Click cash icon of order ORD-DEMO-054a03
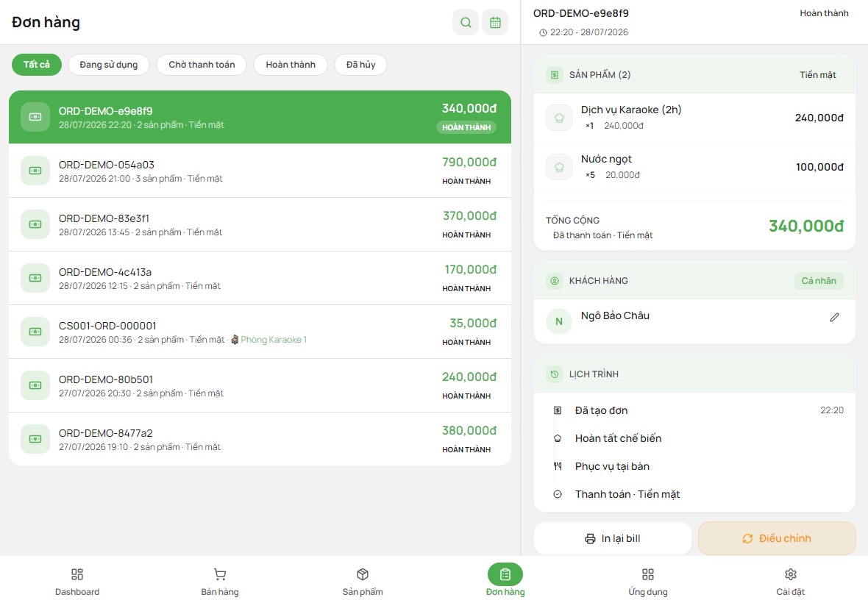The image size is (868, 603). [35, 171]
